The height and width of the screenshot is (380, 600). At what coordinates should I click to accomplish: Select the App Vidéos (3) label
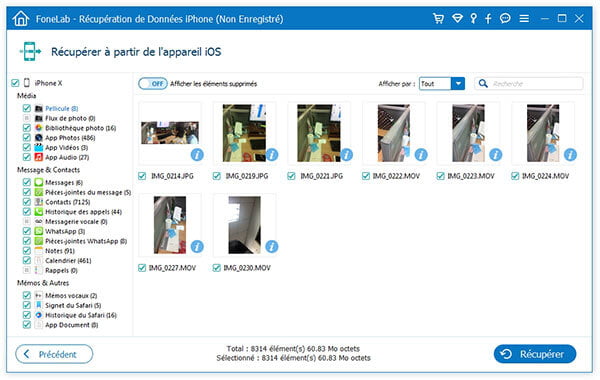point(67,147)
